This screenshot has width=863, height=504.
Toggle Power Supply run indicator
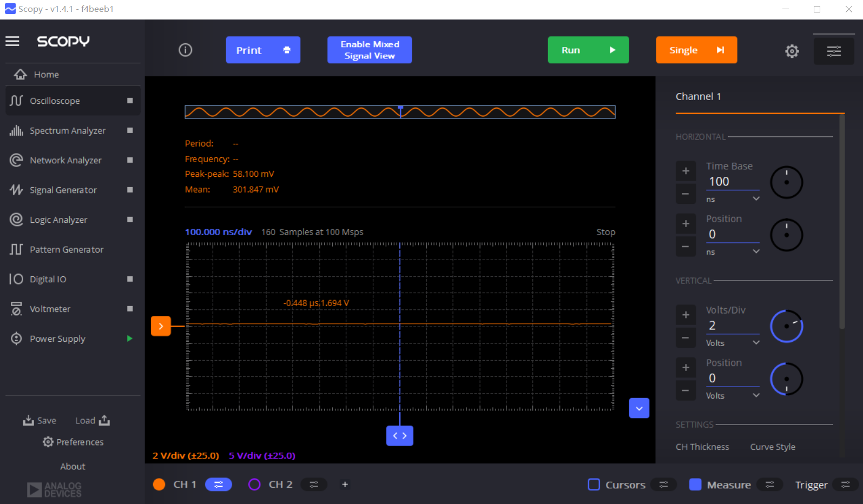130,339
